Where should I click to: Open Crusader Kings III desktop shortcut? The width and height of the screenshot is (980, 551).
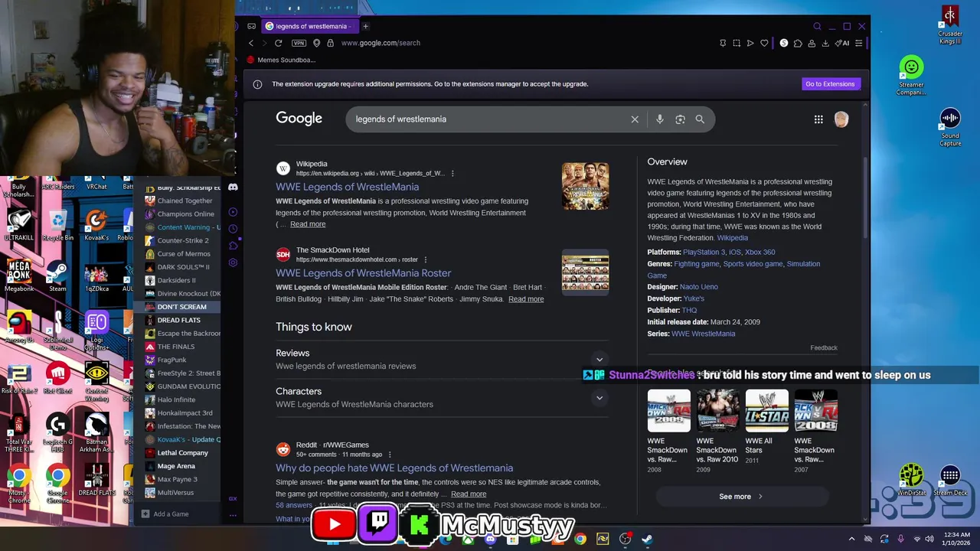pos(950,24)
